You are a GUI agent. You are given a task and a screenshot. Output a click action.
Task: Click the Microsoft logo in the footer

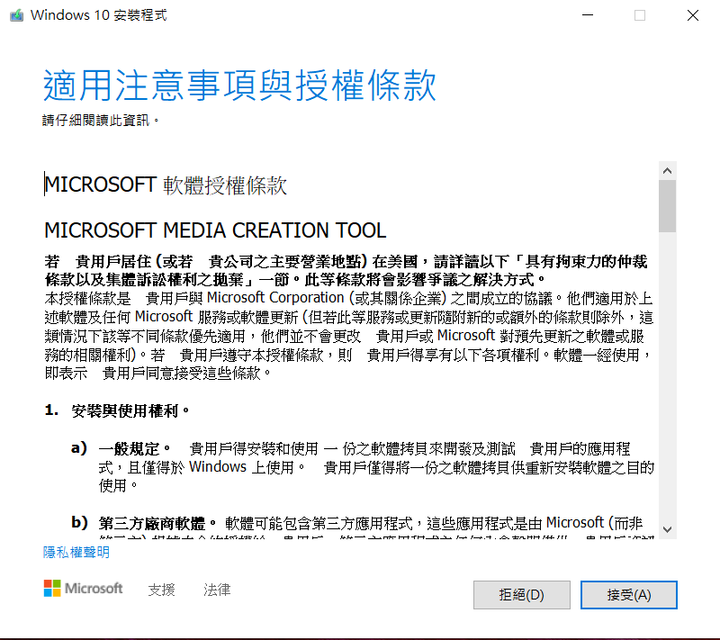pos(83,588)
